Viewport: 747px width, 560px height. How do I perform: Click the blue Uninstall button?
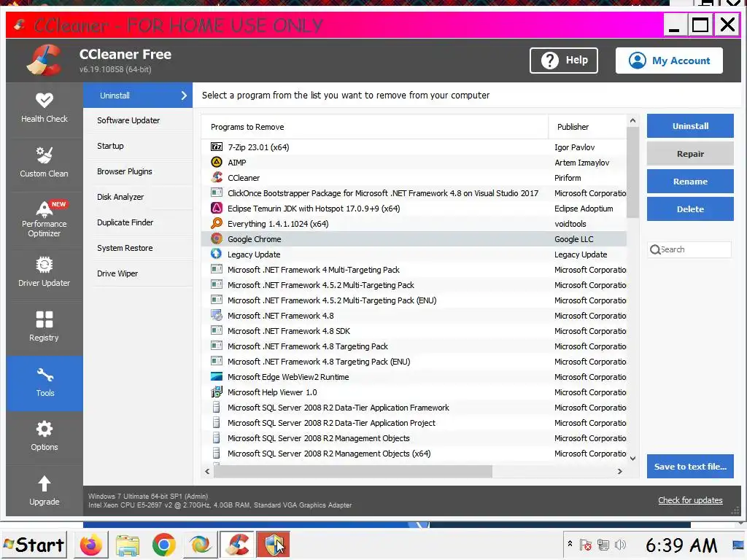pos(690,126)
